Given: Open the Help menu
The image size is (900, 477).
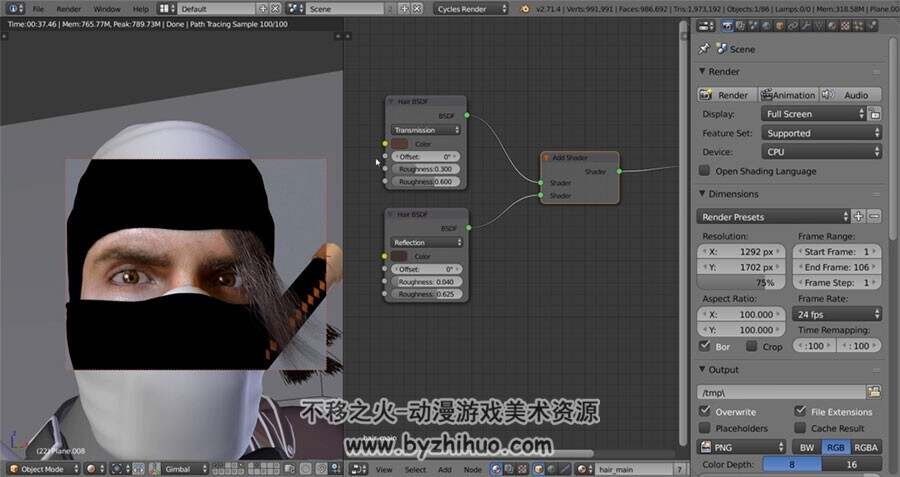Looking at the screenshot, I should click(x=141, y=9).
